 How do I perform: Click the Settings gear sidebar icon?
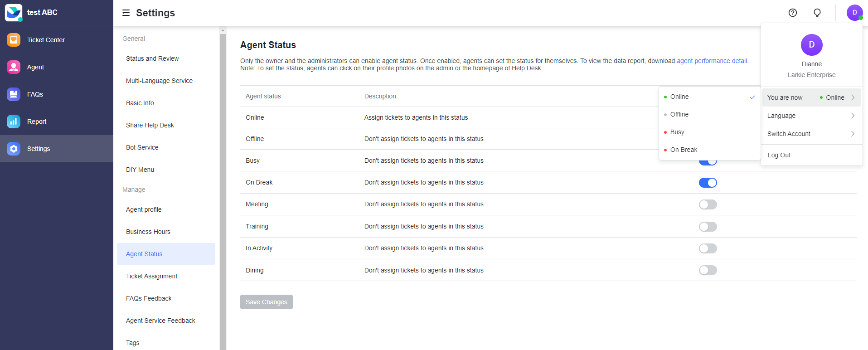tap(14, 149)
